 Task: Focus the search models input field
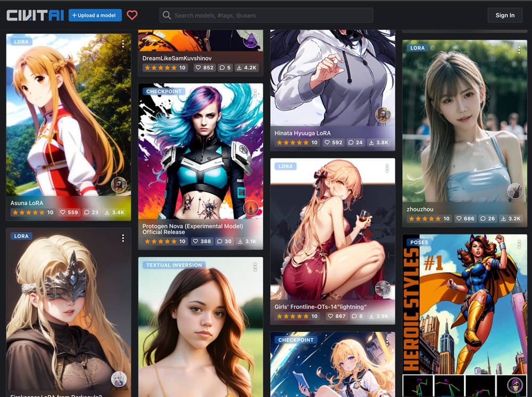[266, 15]
